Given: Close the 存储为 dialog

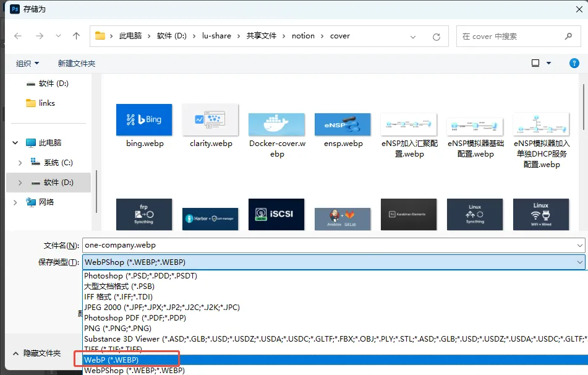Looking at the screenshot, I should click(x=579, y=9).
